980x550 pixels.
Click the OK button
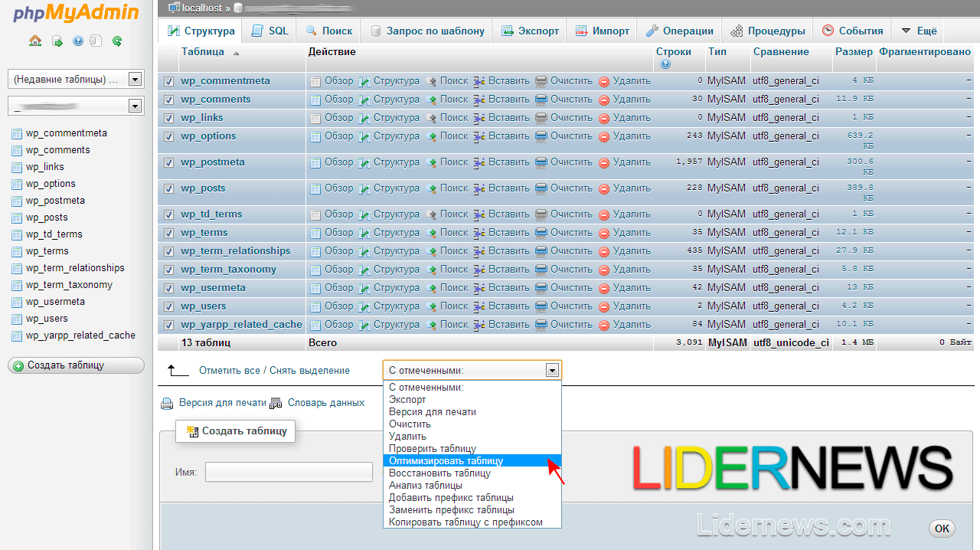coord(942,529)
